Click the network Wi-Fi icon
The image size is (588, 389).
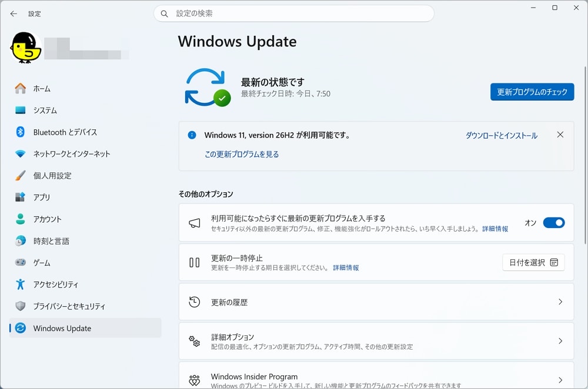[x=20, y=153]
